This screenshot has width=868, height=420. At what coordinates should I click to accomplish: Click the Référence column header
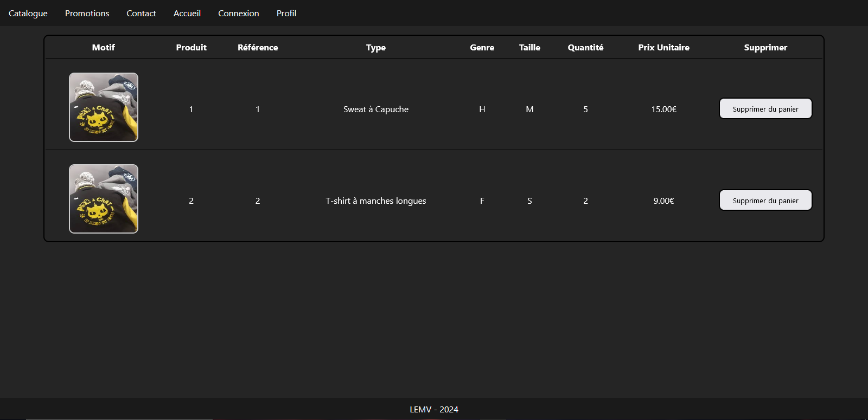258,48
